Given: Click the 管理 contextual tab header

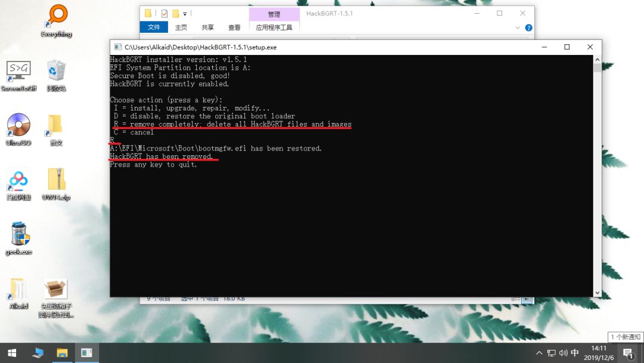Looking at the screenshot, I should pos(274,14).
